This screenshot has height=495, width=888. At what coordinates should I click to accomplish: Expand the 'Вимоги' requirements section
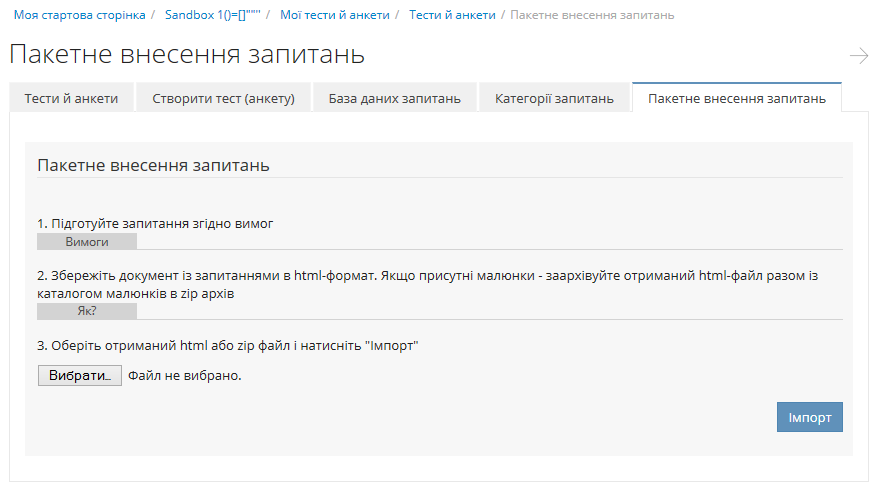(87, 241)
